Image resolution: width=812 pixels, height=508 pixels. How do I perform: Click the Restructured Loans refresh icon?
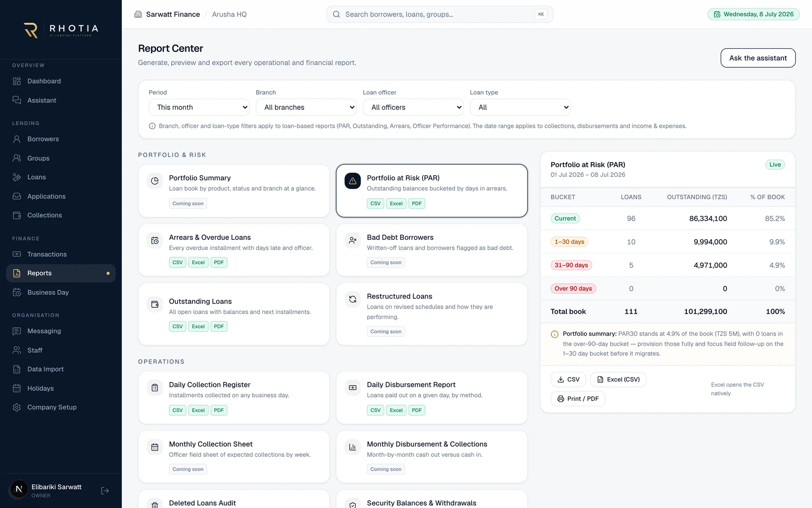tap(353, 299)
